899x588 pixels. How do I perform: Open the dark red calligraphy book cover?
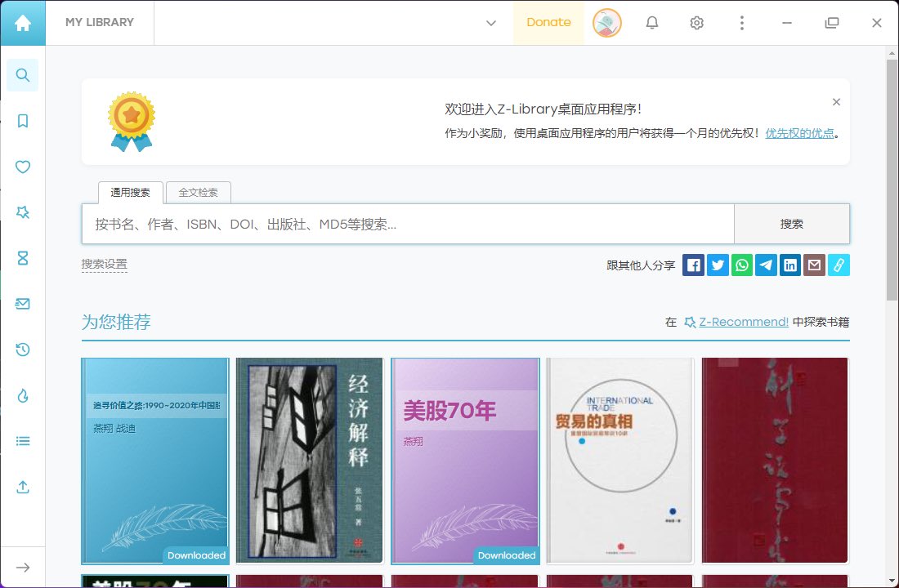pyautogui.click(x=775, y=461)
